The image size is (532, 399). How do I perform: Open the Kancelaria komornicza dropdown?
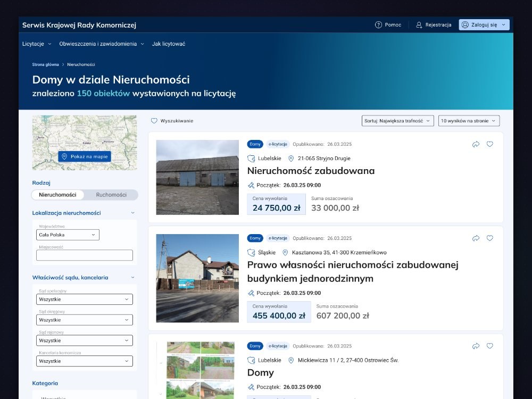85,361
